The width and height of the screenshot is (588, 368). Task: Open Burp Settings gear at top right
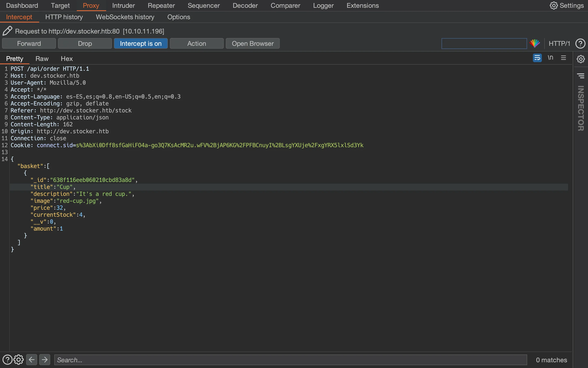[x=566, y=5]
